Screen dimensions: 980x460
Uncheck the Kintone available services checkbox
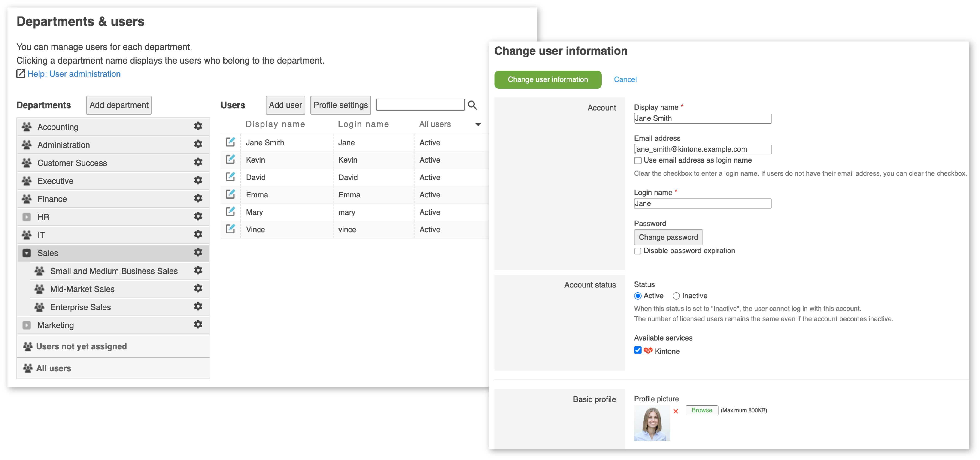(638, 350)
